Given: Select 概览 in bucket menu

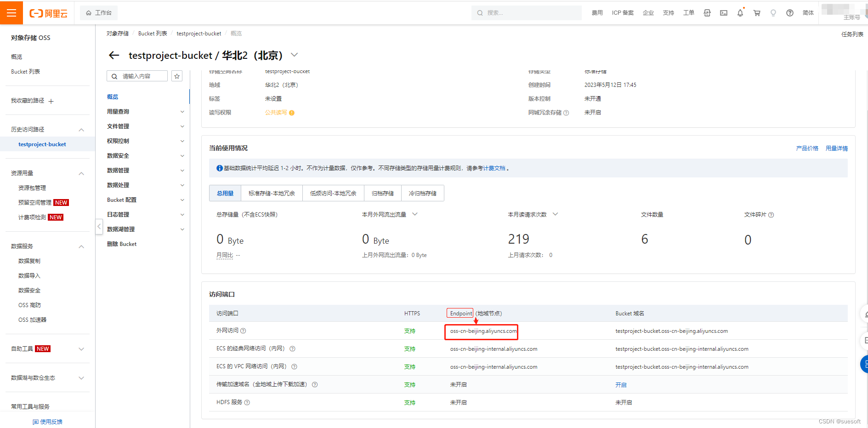Looking at the screenshot, I should click(x=113, y=97).
